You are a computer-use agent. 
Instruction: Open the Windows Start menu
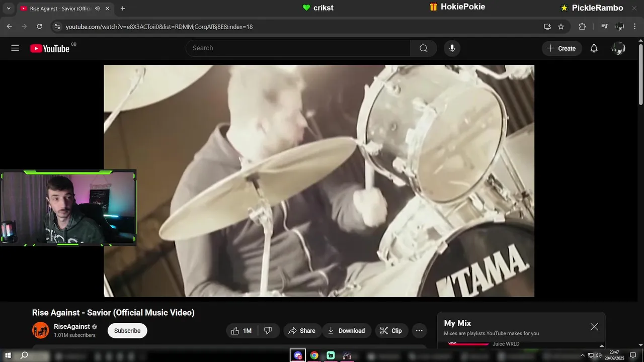(x=8, y=355)
